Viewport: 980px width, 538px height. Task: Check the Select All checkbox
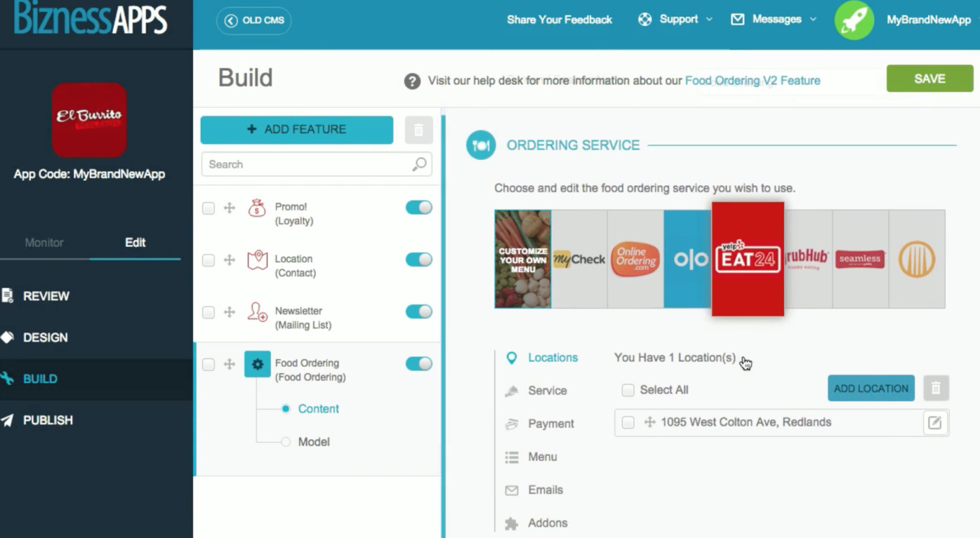(628, 390)
